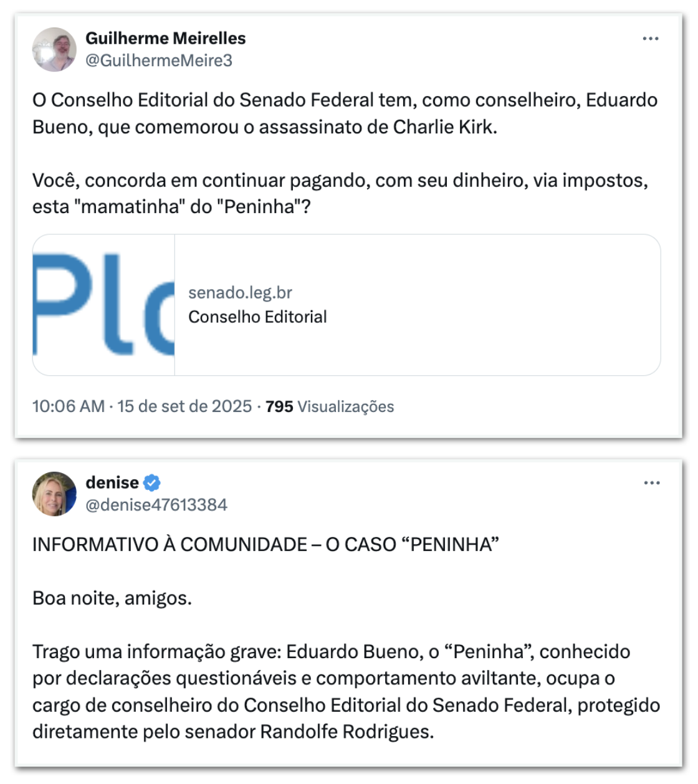Click the tweet text mentioning Charlie Kirk
Screen dimensions: 698x784
pyautogui.click(x=345, y=113)
